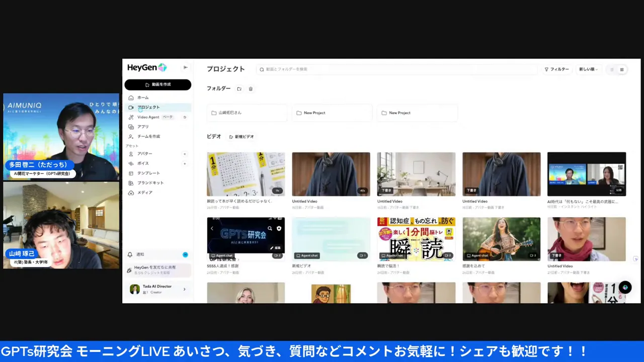Click the 新規ビデオ button
This screenshot has height=362, width=644.
point(242,137)
